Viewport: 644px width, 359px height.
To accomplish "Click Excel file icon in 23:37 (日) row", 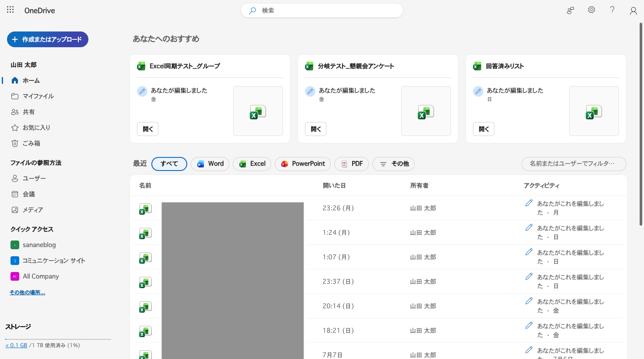I will point(145,282).
